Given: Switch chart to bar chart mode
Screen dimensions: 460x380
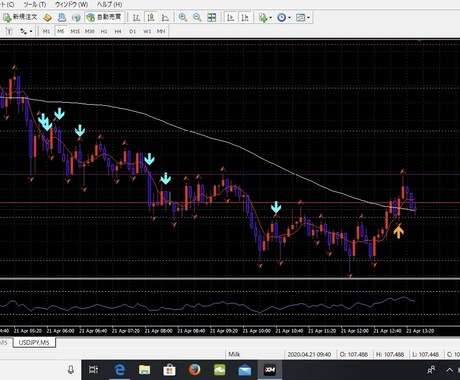Looking at the screenshot, I should tap(136, 17).
